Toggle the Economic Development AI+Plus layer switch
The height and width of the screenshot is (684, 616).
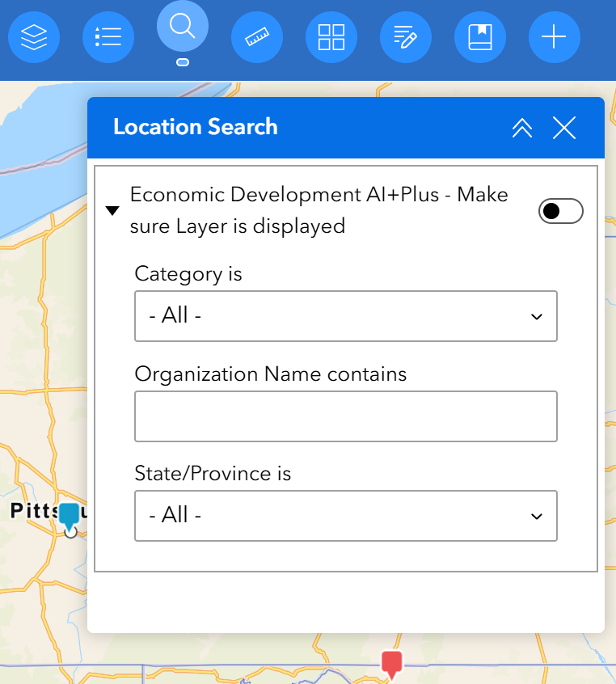pyautogui.click(x=560, y=211)
